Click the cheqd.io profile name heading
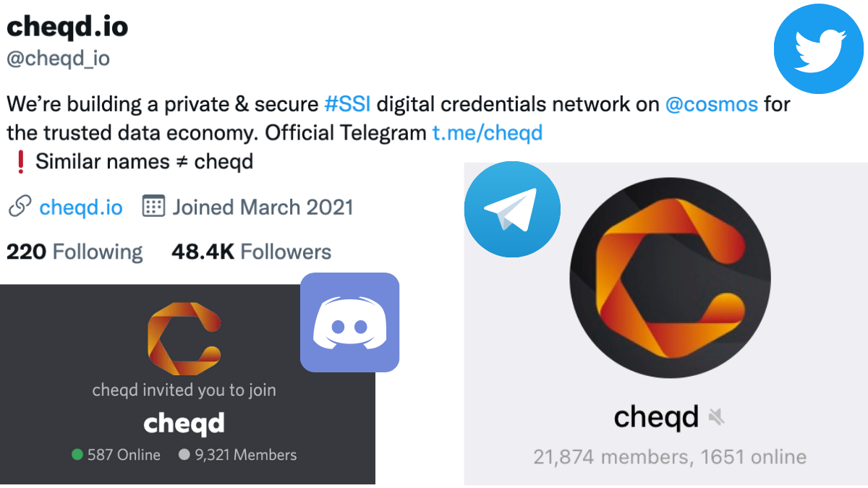 click(x=67, y=27)
